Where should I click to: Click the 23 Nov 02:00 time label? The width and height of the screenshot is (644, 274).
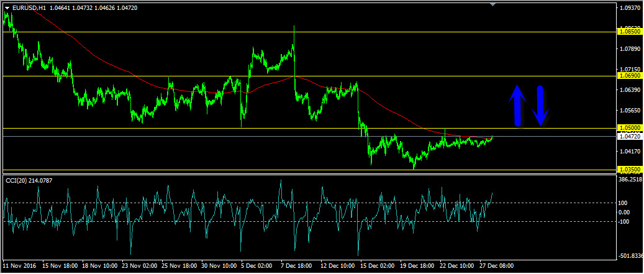tap(139, 266)
